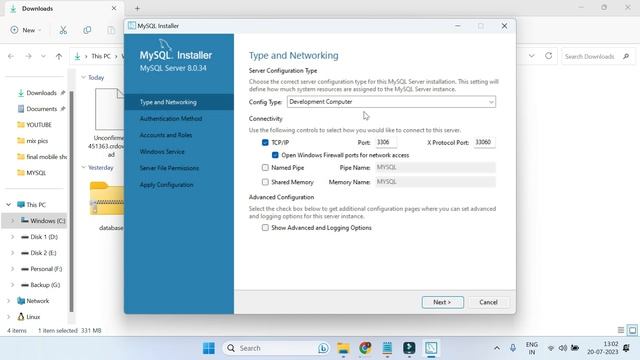This screenshot has height=360, width=640.
Task: Expand the Disk 2 (E:) node
Action: coord(12,253)
